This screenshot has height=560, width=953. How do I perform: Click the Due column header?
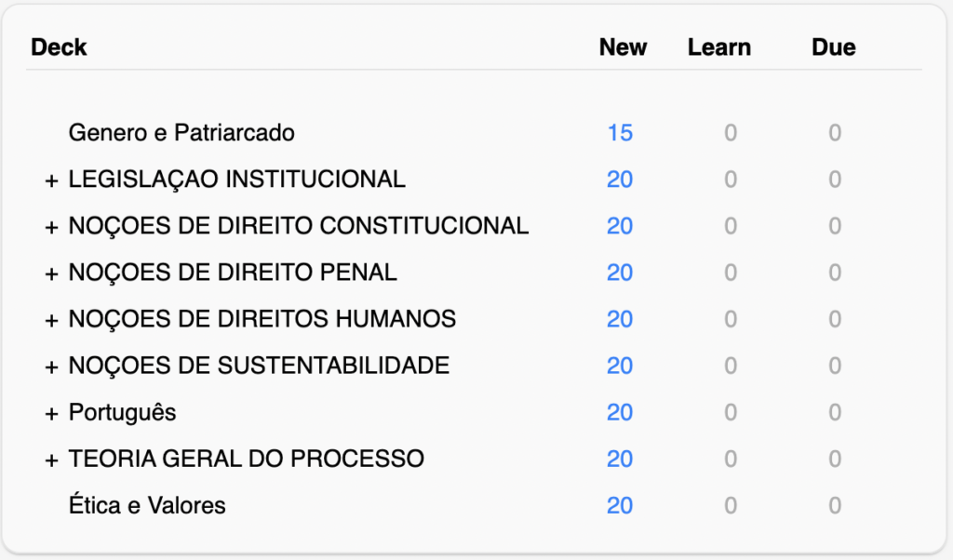click(x=833, y=47)
